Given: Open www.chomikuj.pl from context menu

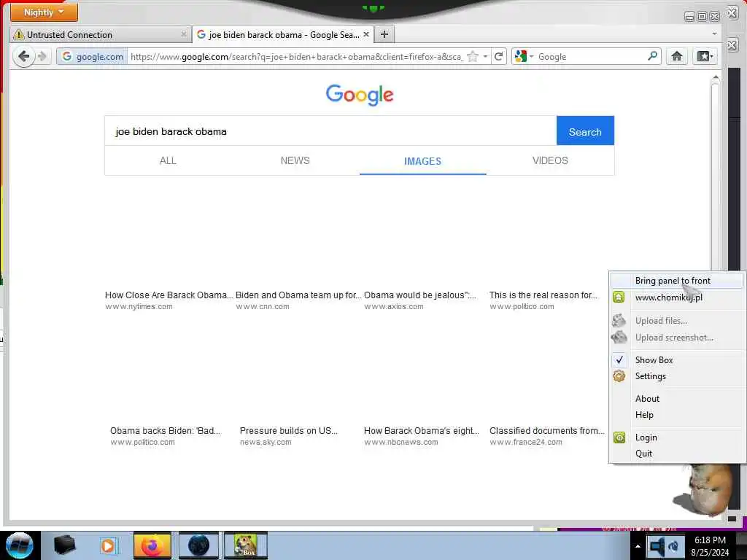Looking at the screenshot, I should (x=677, y=297).
